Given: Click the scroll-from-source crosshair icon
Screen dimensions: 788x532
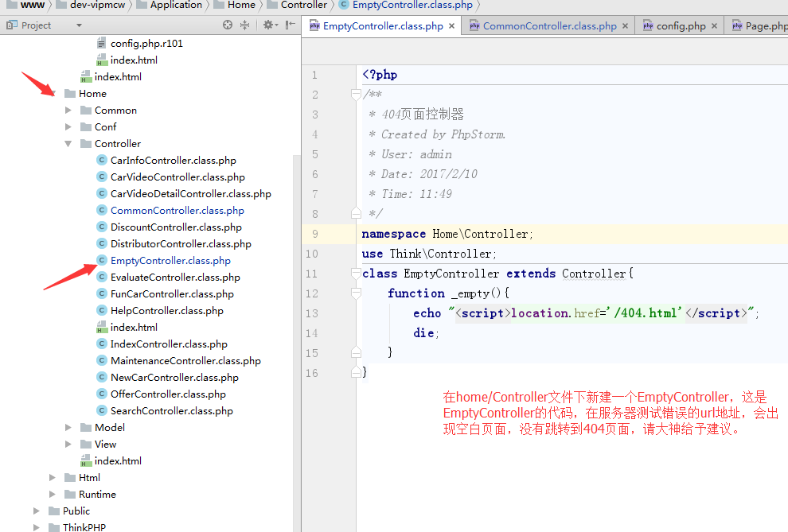Looking at the screenshot, I should 228,25.
